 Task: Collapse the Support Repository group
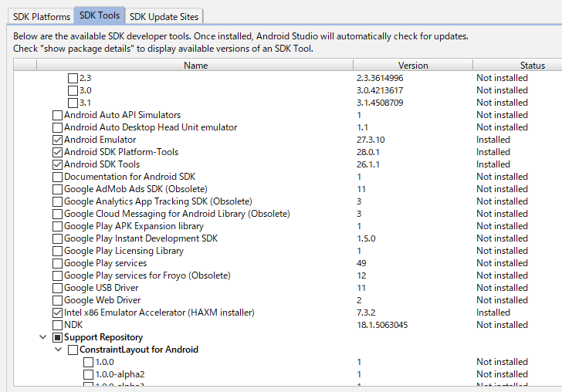tap(42, 337)
